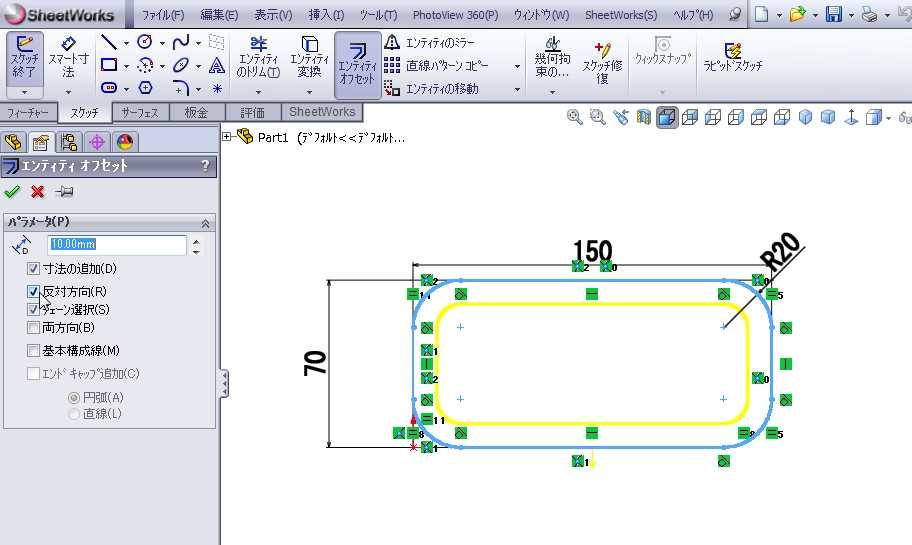Click the Entity Trim (エンティティのトリム) tool

tap(258, 58)
